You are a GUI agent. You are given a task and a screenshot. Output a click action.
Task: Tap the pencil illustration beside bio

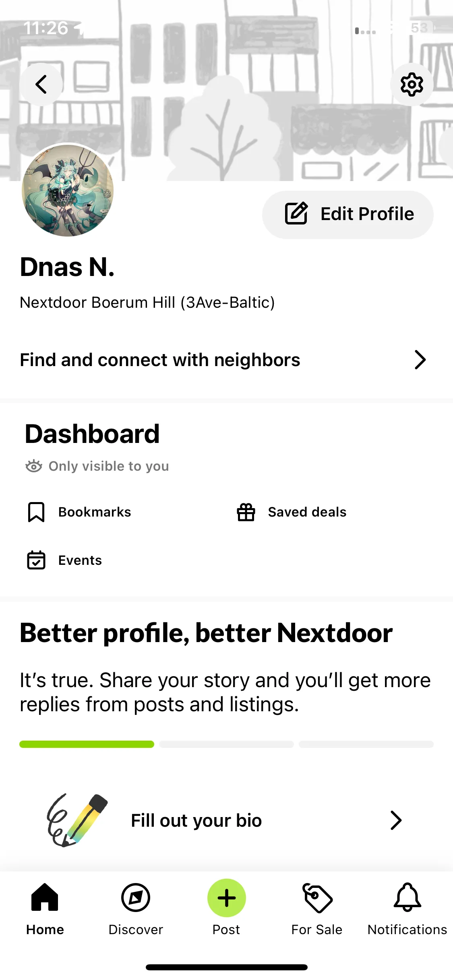point(77,820)
